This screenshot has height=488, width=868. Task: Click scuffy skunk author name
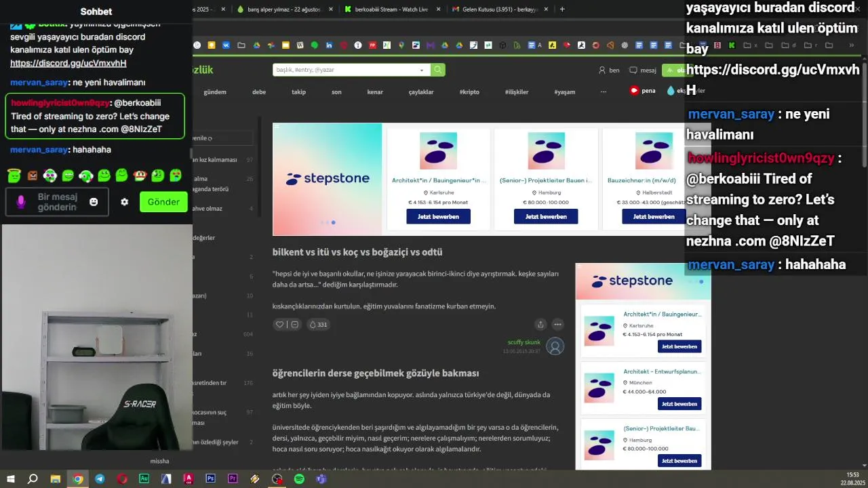[x=524, y=342]
